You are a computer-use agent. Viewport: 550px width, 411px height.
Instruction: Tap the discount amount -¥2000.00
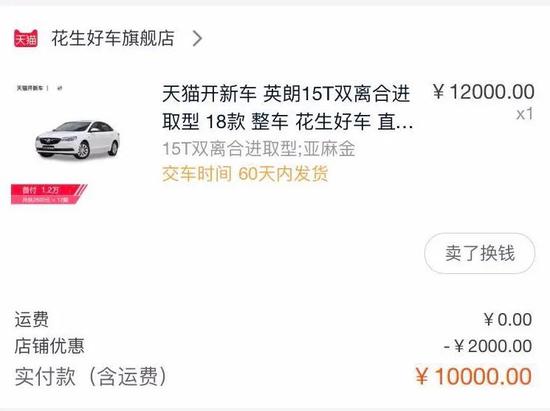click(x=488, y=346)
